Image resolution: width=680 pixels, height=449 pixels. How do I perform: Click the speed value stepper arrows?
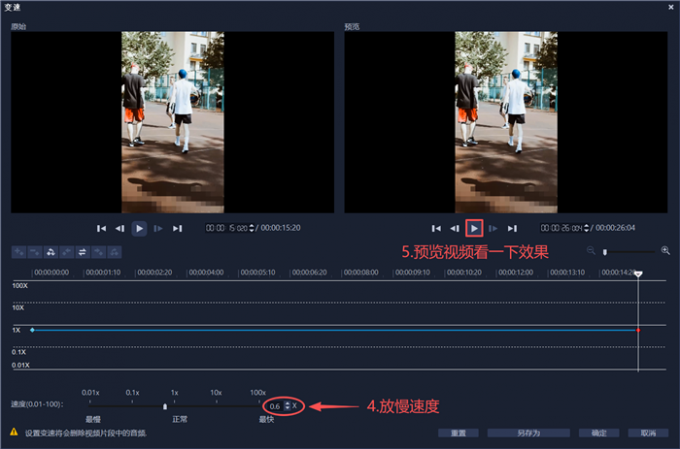[287, 406]
